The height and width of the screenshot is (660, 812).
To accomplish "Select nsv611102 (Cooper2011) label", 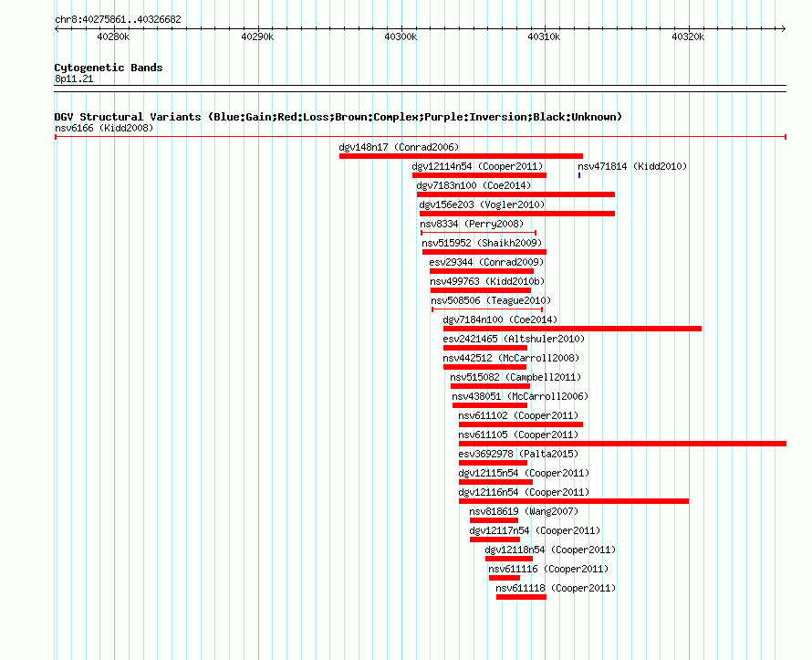I will [x=518, y=415].
